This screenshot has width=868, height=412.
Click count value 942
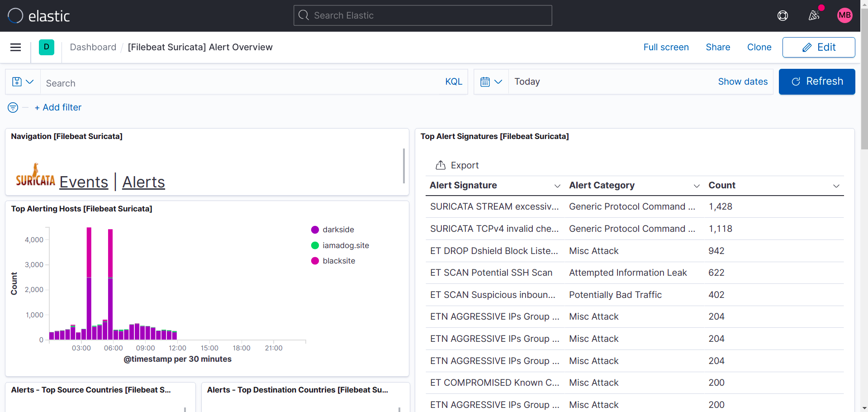pyautogui.click(x=716, y=251)
